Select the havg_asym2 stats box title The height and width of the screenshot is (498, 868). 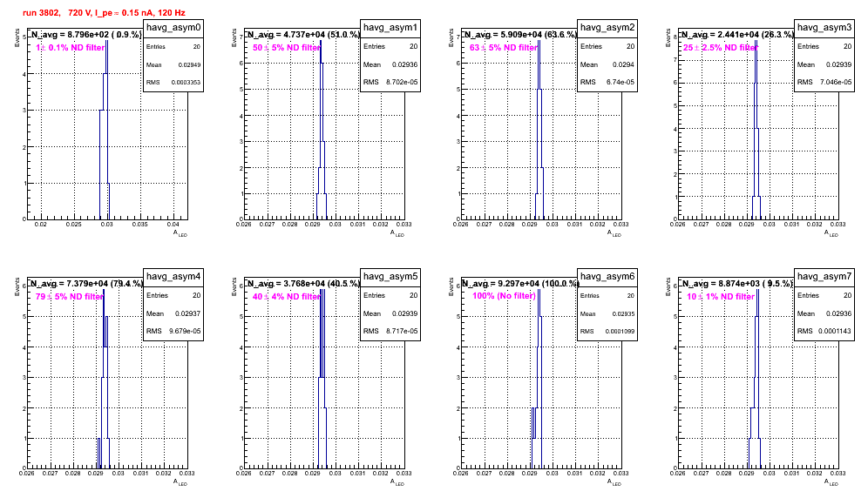pyautogui.click(x=607, y=27)
